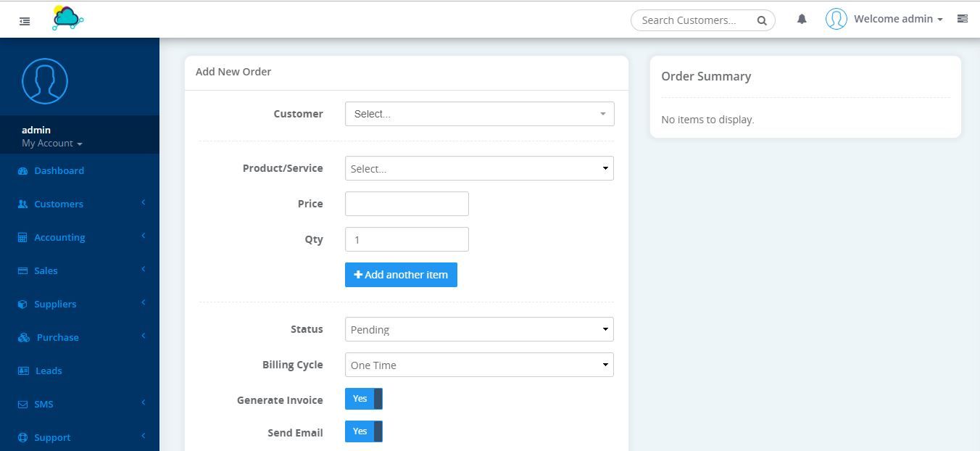
Task: Click 'No items to display.' text
Action: tap(707, 120)
